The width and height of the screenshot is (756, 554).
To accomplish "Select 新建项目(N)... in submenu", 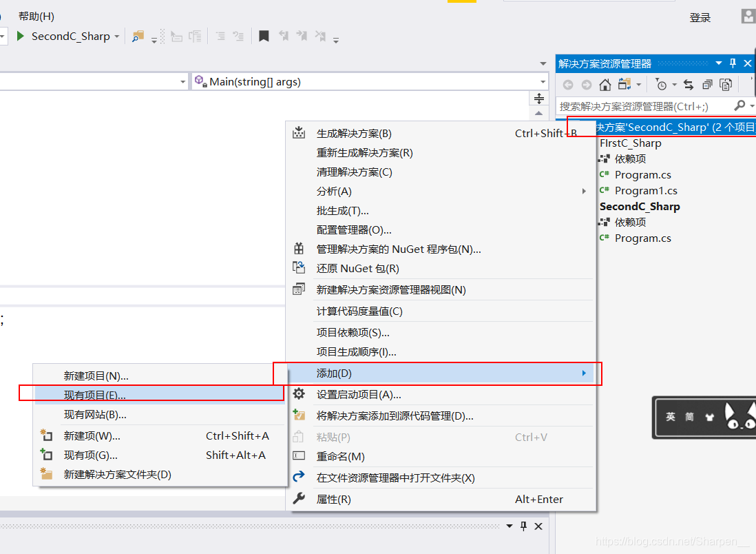I will 160,376.
